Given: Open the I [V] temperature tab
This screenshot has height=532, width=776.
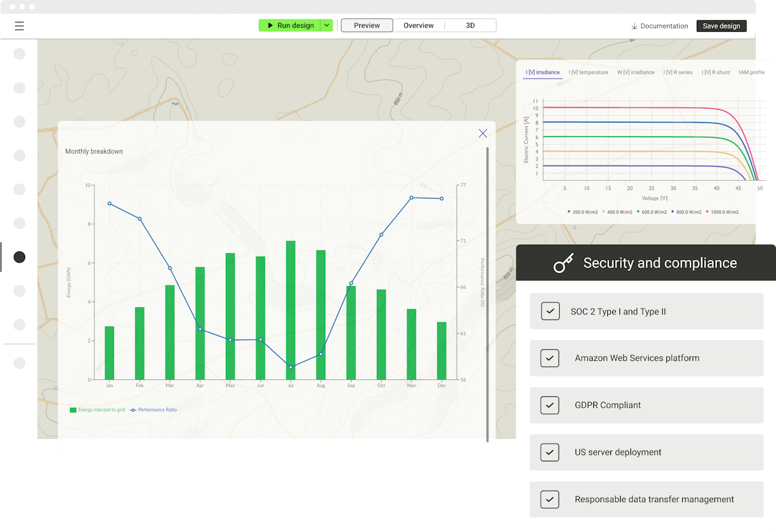Looking at the screenshot, I should tap(588, 72).
